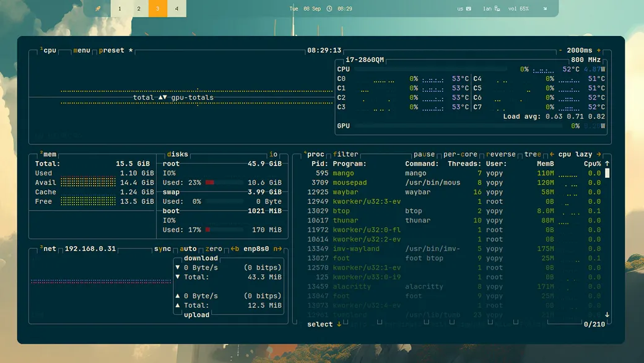Click the "cpu lazy" sort mode label

click(x=575, y=154)
